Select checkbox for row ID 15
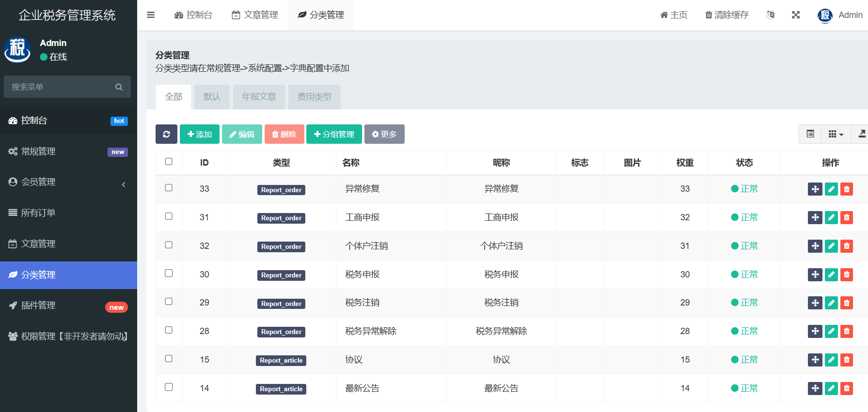This screenshot has height=412, width=868. (x=169, y=359)
